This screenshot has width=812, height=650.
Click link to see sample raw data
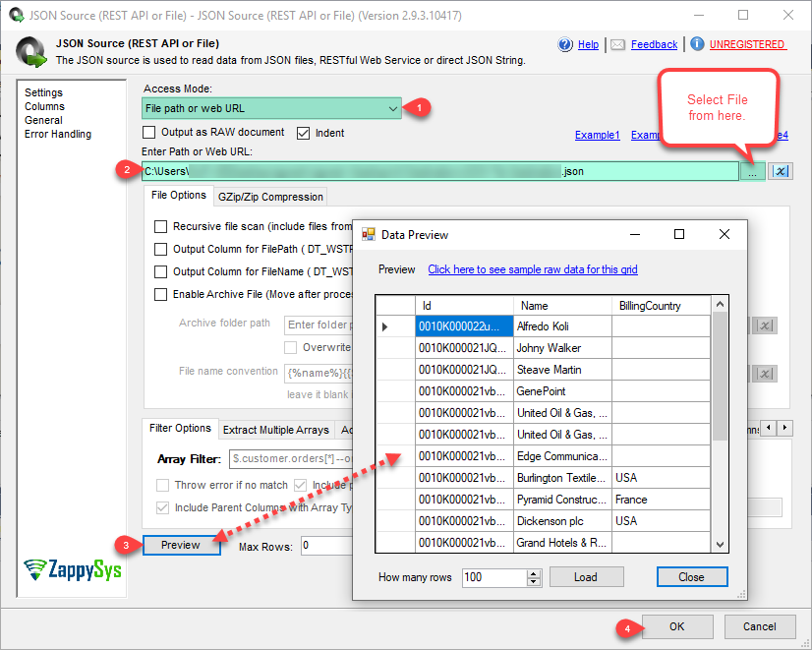coord(533,269)
